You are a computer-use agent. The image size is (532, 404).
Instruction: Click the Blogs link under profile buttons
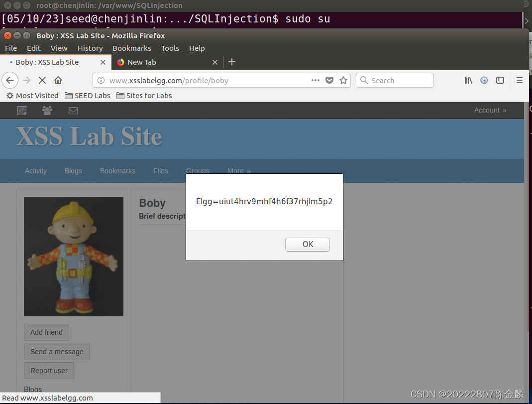(x=33, y=389)
